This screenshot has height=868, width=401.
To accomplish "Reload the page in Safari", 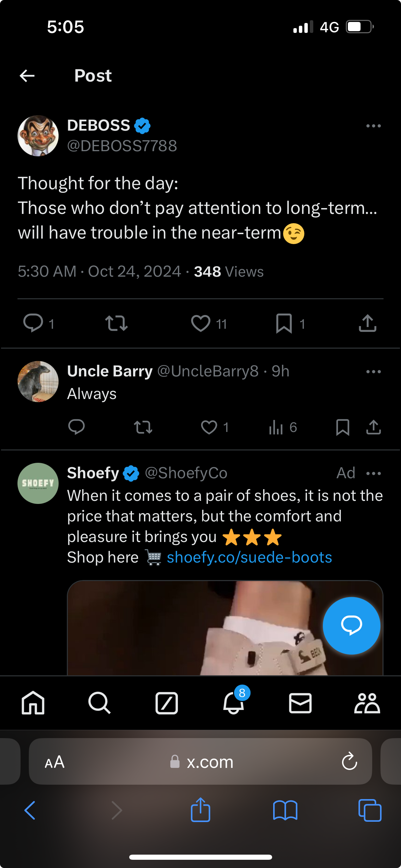I will tap(349, 761).
